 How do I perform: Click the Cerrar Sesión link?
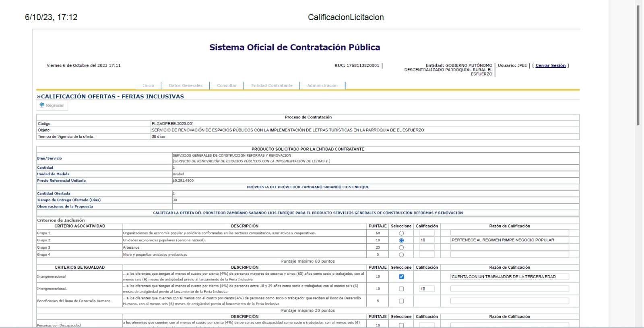pyautogui.click(x=550, y=66)
